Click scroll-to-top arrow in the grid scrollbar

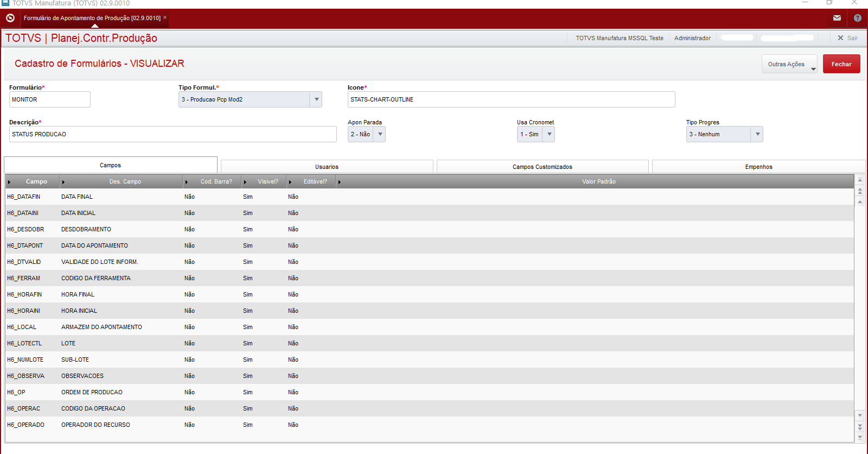click(860, 180)
